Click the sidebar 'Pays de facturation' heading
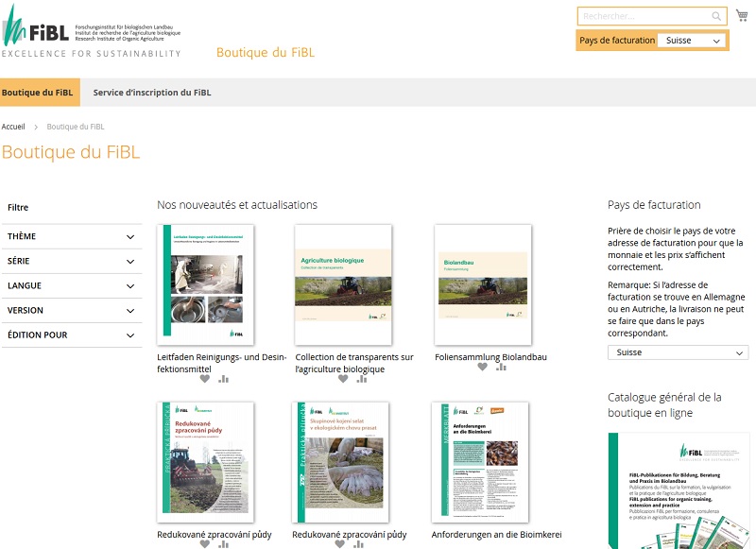756x549 pixels. click(x=654, y=205)
